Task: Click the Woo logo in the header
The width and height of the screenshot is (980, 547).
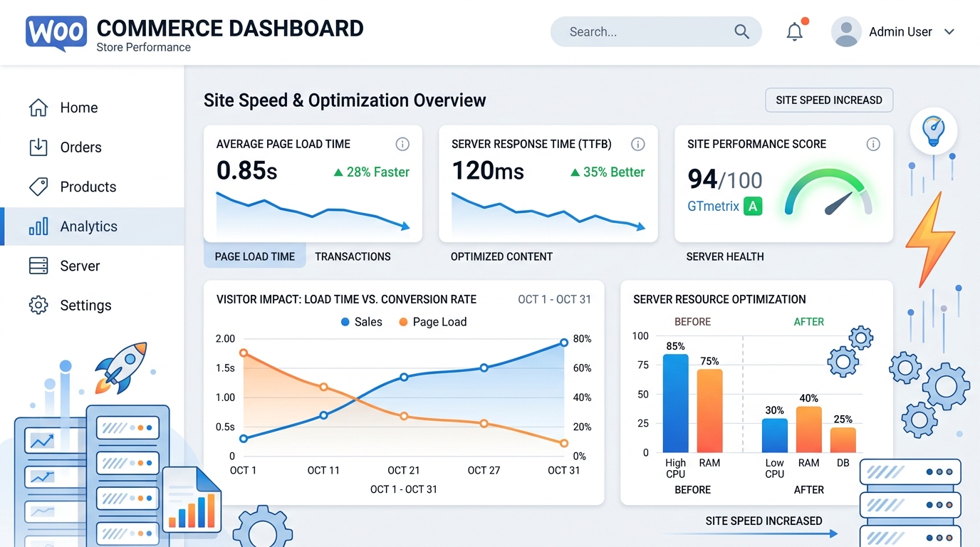Action: pos(55,31)
